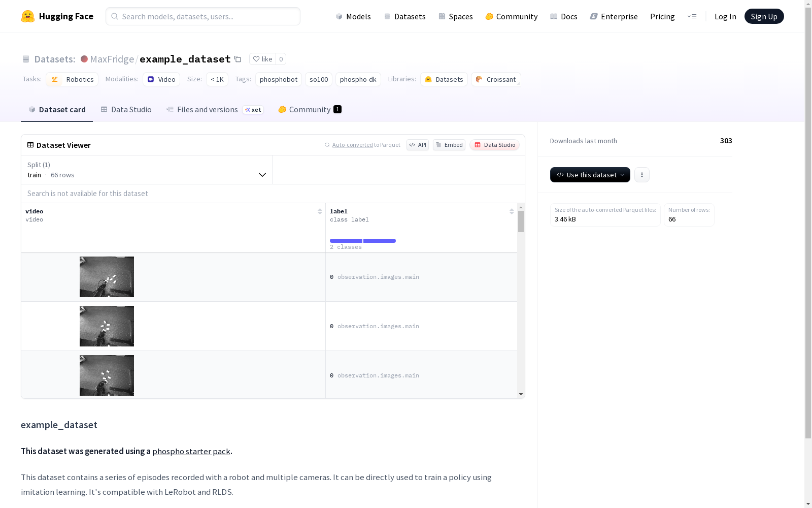This screenshot has height=508, width=812.
Task: Select the Robotics task tag
Action: 73,79
